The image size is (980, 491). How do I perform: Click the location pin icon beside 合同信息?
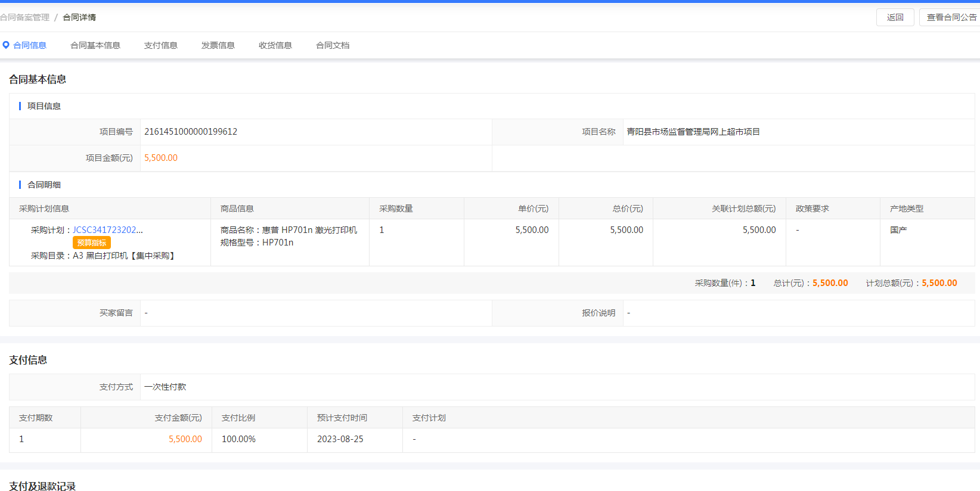6,45
